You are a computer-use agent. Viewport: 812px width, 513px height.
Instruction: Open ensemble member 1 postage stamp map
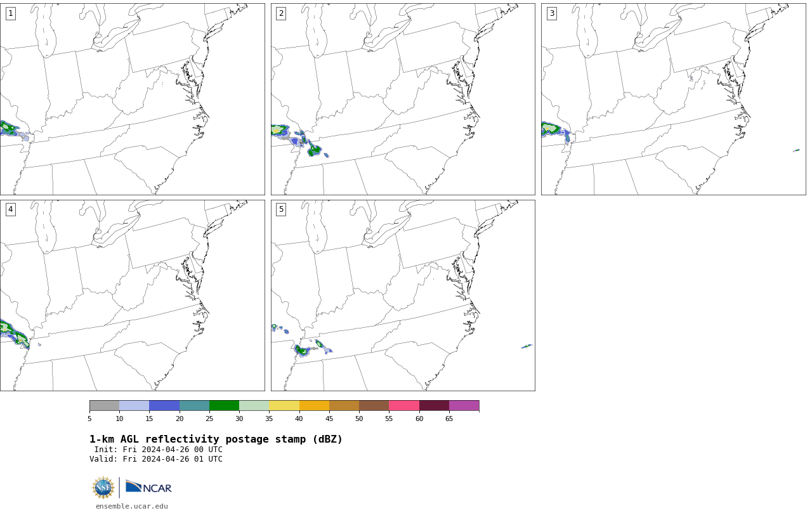pos(132,99)
